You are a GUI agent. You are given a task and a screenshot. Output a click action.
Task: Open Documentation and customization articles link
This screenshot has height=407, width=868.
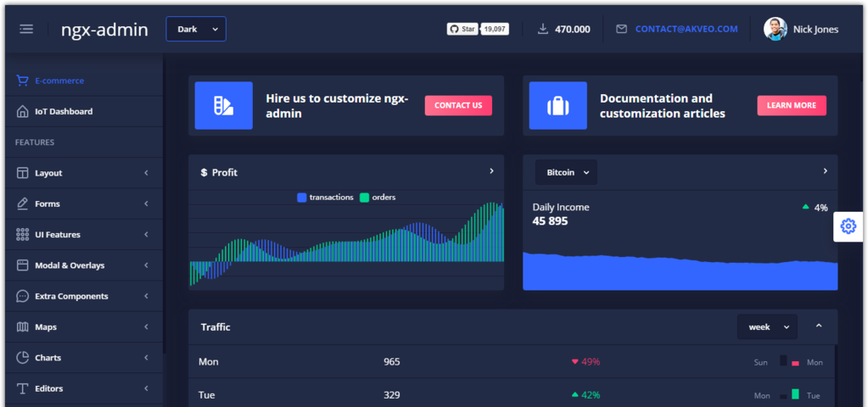663,106
